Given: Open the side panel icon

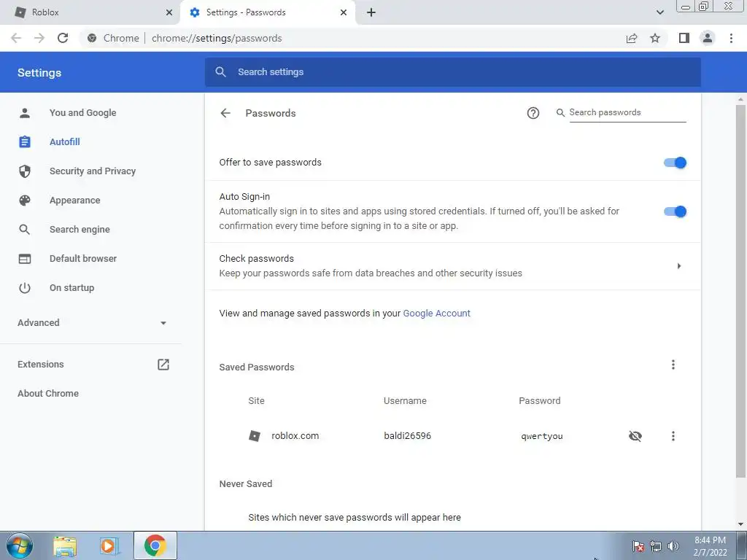Looking at the screenshot, I should (x=684, y=38).
